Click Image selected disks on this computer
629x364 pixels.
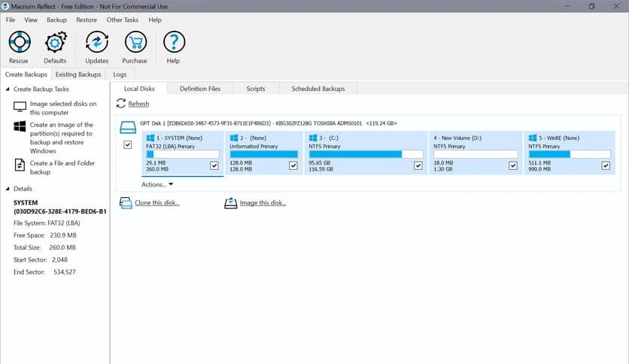(x=63, y=108)
